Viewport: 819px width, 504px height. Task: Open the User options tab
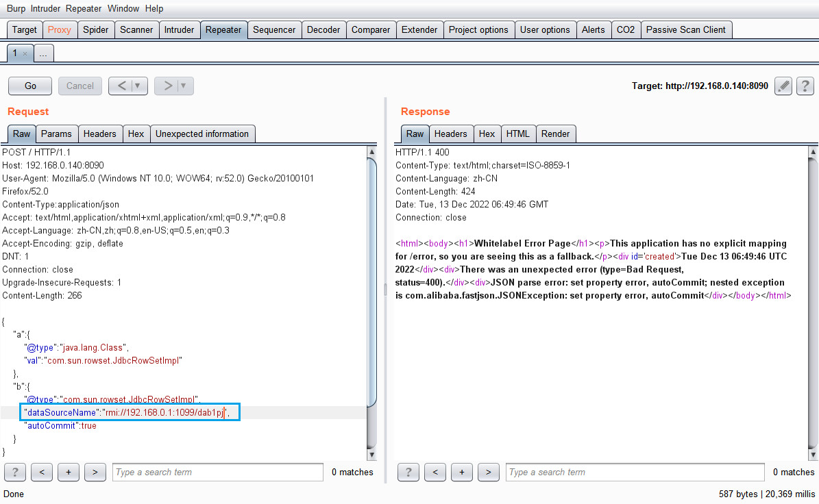(x=545, y=29)
